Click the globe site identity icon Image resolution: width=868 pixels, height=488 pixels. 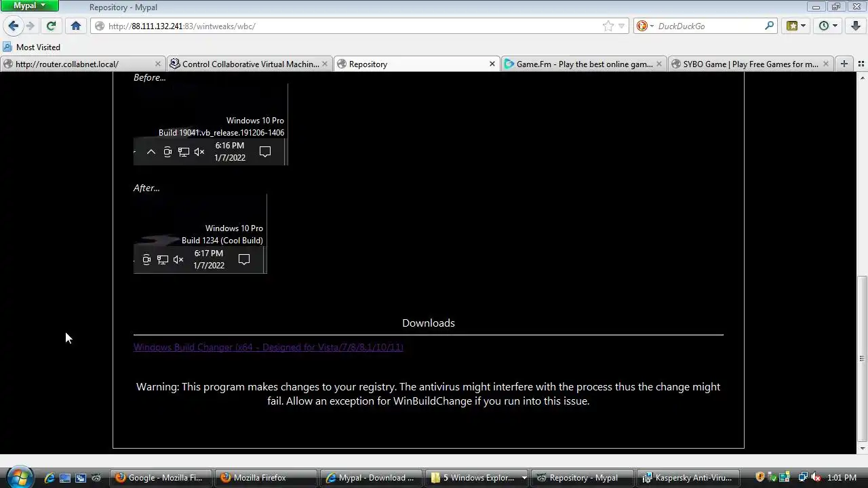point(100,26)
